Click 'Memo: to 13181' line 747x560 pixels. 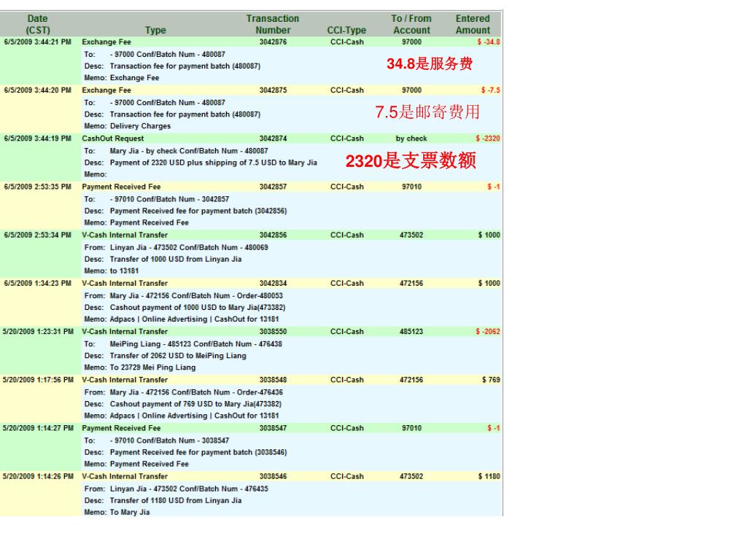pos(112,271)
